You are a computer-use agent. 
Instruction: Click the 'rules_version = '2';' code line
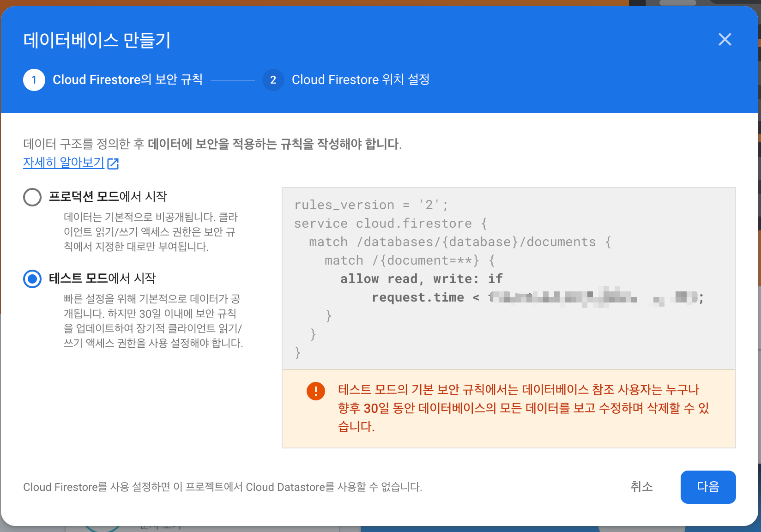point(371,205)
